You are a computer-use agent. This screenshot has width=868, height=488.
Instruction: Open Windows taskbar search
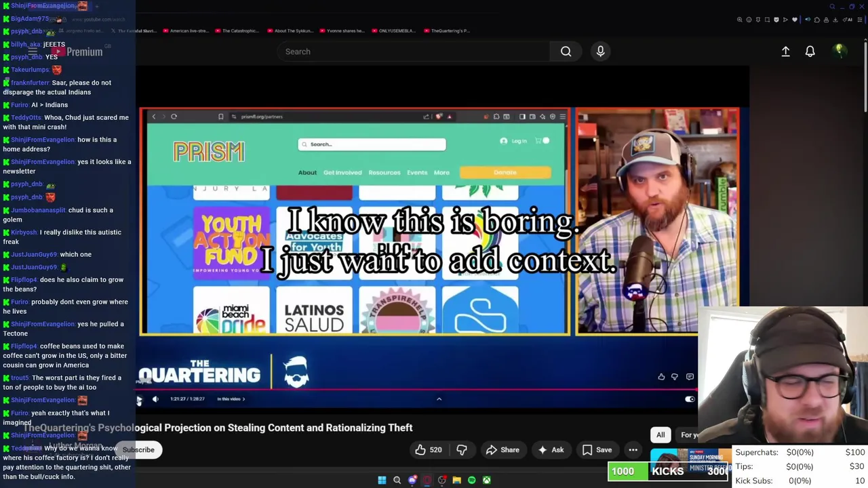coord(397,481)
